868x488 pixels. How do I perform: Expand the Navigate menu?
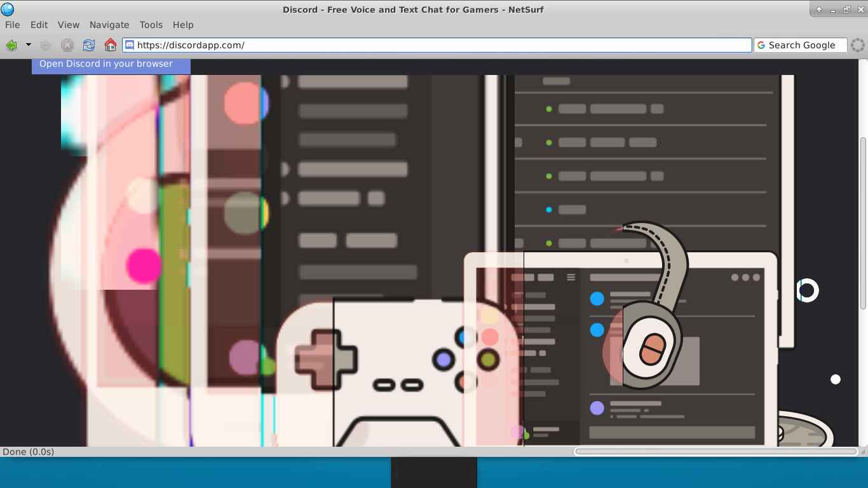109,25
